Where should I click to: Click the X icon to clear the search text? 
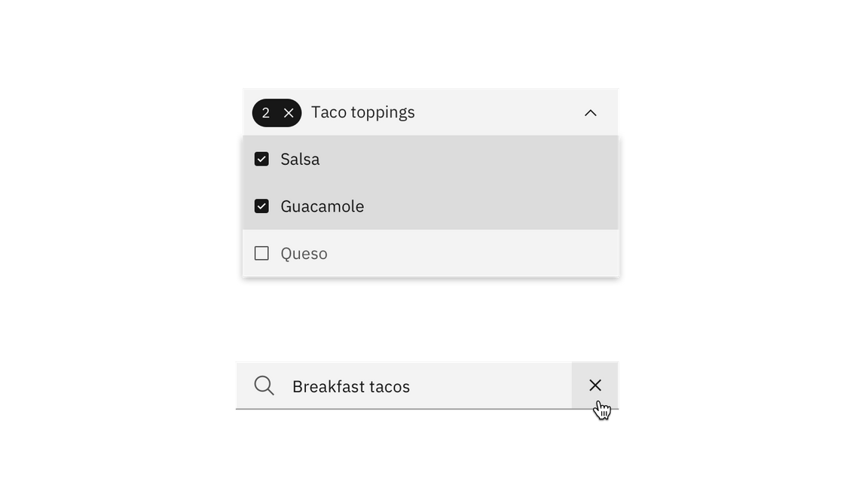point(594,385)
